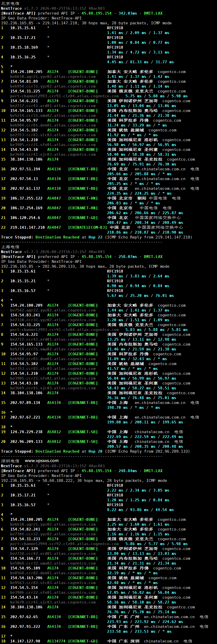Select the 198.70 ms latency value

click(x=117, y=408)
